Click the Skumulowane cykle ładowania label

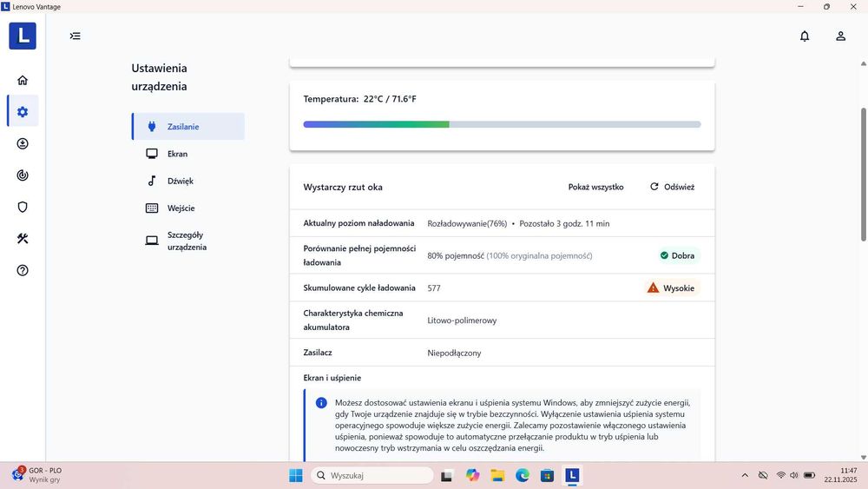coord(359,288)
